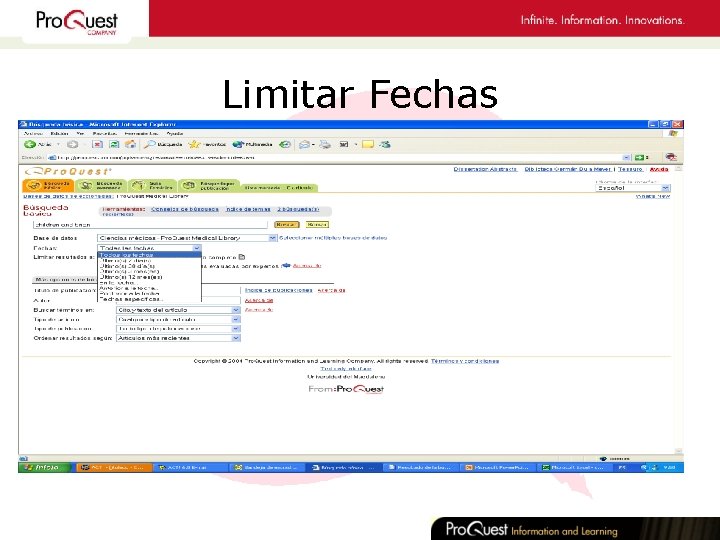720x540 pixels.
Task: Click the Messenger icon in IE toolbar
Action: 385,145
